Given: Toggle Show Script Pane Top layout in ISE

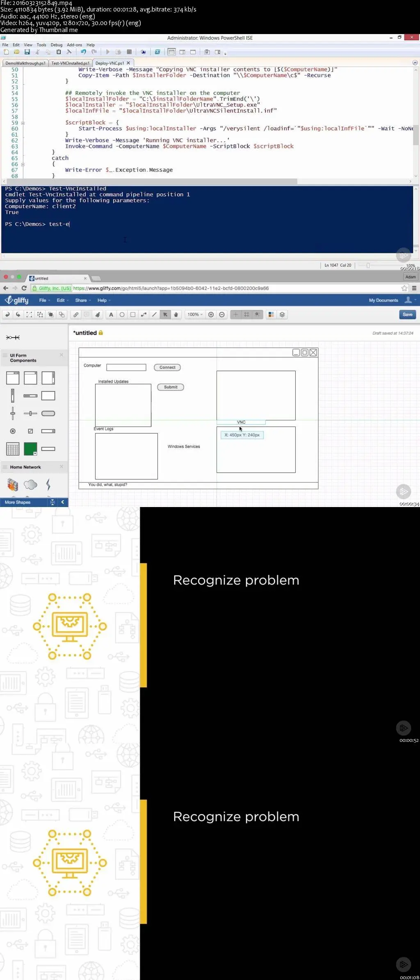Looking at the screenshot, I should [171, 52].
